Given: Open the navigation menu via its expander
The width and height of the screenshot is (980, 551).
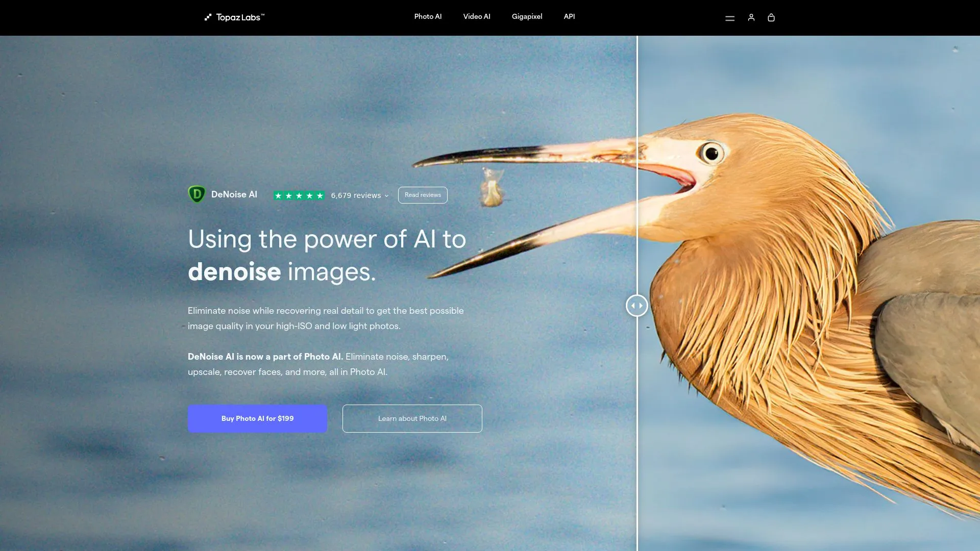Looking at the screenshot, I should click(730, 17).
